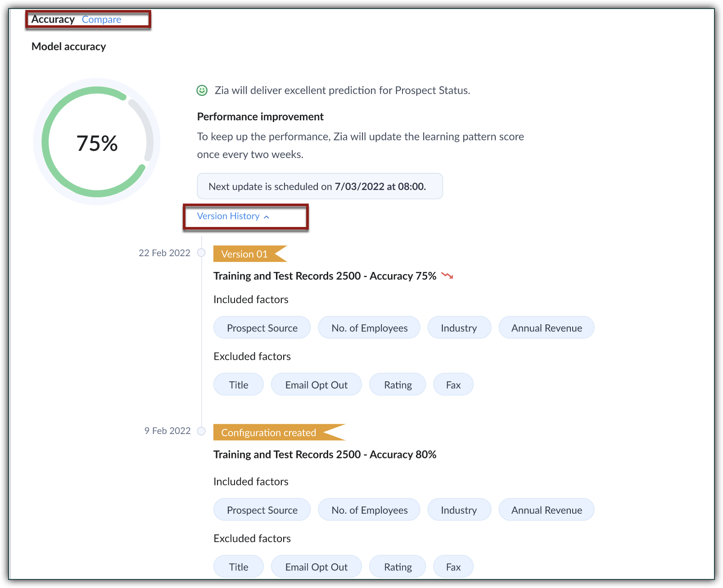Click the 22 Feb 2022 timeline marker
Viewport: 723px width, 588px height.
click(202, 253)
